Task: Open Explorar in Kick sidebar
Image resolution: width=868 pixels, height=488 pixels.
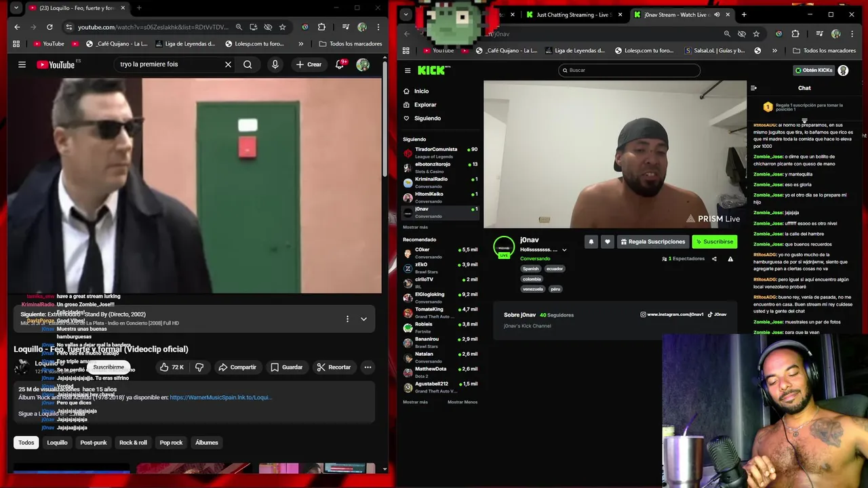Action: 425,104
